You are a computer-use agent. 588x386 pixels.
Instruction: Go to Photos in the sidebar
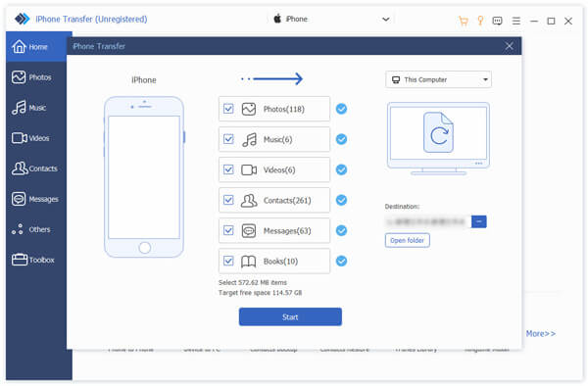pyautogui.click(x=36, y=77)
